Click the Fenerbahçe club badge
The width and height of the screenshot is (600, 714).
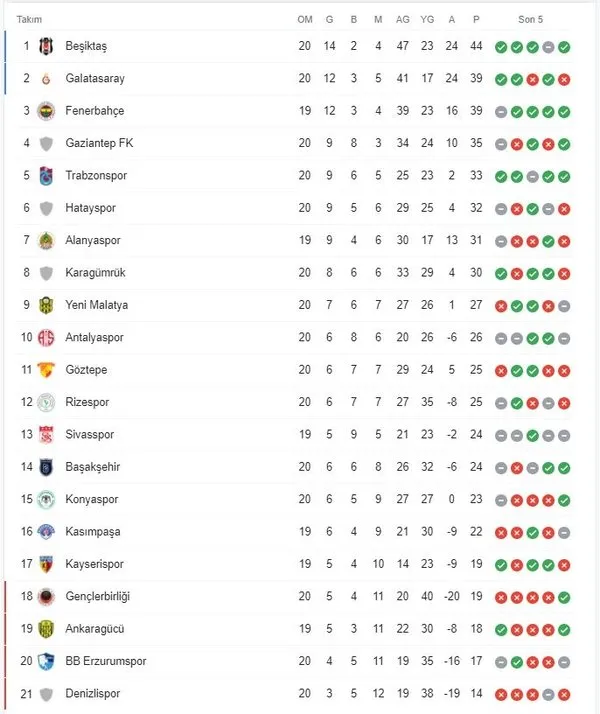point(45,111)
